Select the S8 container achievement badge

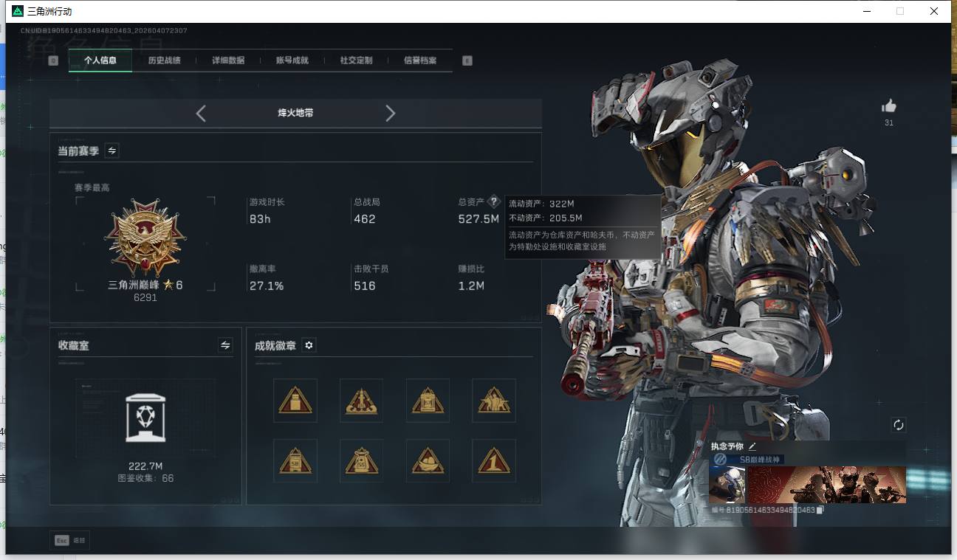[x=295, y=461]
